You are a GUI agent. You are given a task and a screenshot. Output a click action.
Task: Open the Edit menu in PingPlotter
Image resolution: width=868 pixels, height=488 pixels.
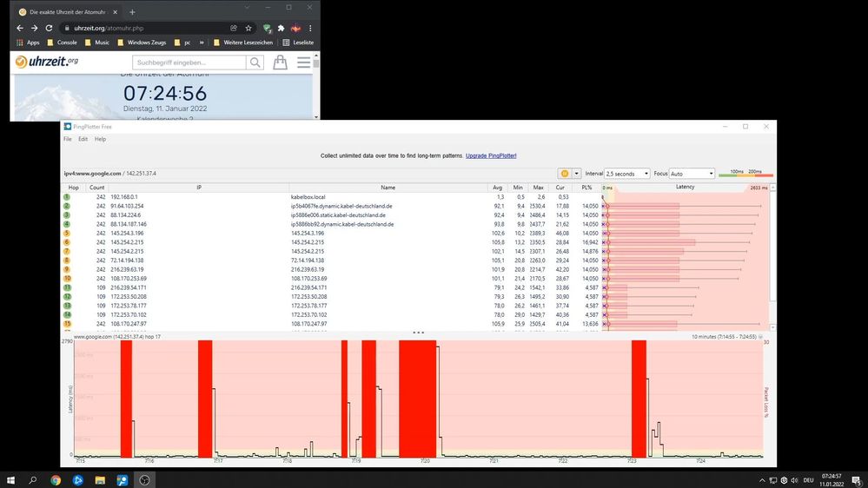(83, 140)
